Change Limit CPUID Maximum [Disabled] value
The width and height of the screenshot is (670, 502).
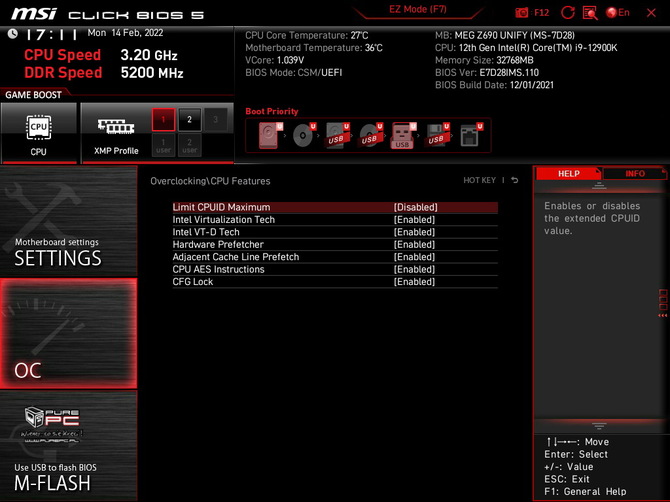tap(415, 207)
